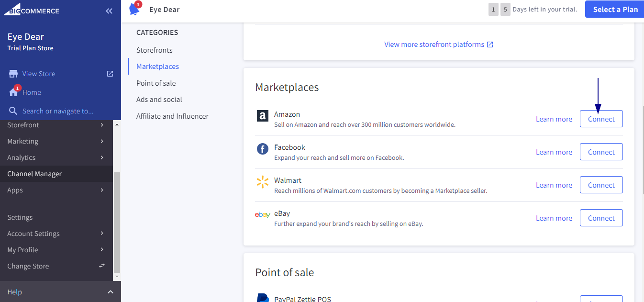Go to Home in sidebar
The height and width of the screenshot is (302, 644).
coord(32,92)
